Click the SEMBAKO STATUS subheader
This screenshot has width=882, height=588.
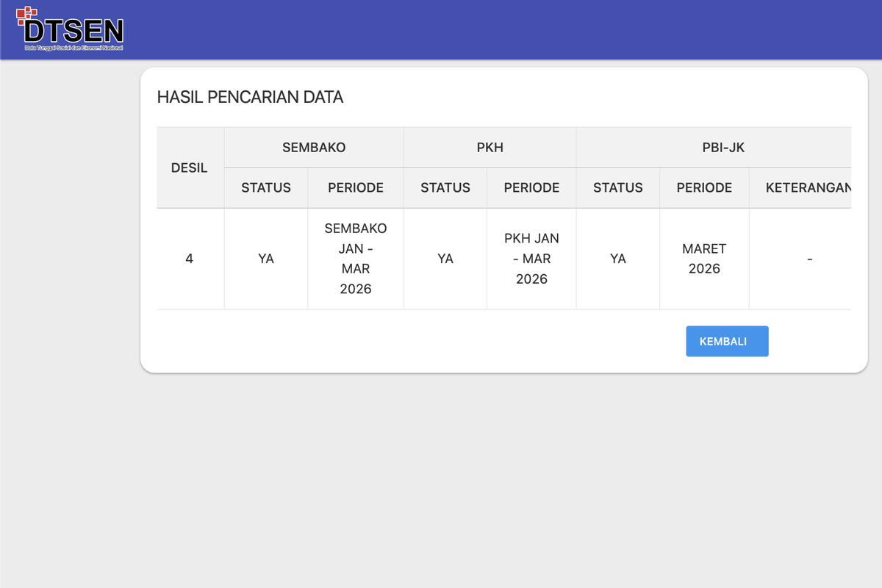[266, 187]
